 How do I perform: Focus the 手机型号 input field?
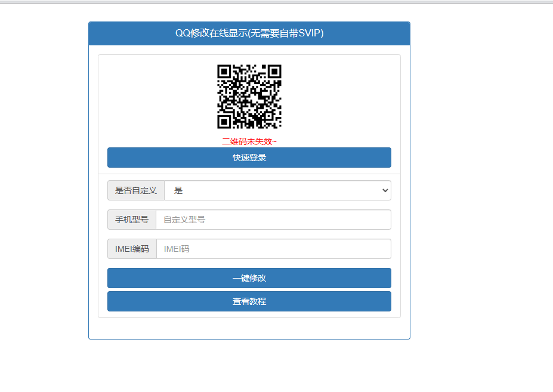point(273,220)
